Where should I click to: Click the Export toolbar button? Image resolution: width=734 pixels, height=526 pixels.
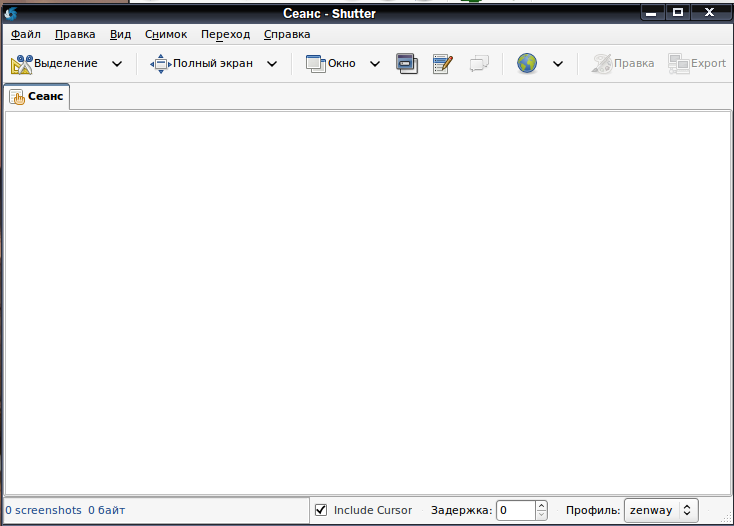(697, 64)
